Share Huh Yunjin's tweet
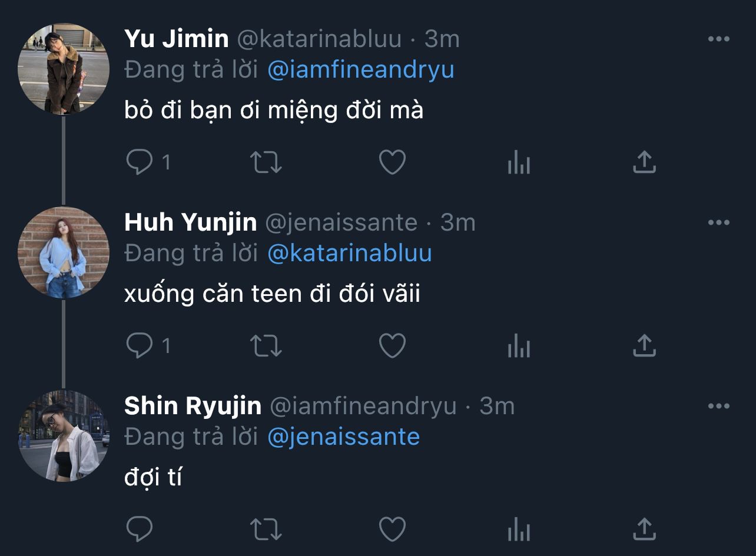756x556 pixels. pyautogui.click(x=644, y=346)
